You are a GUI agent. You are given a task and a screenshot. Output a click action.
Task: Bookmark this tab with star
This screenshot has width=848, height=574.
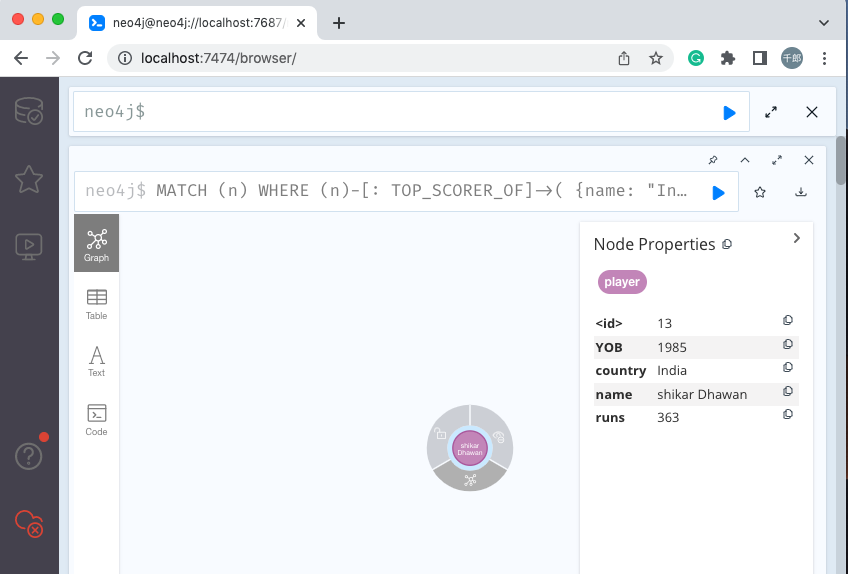pyautogui.click(x=655, y=58)
